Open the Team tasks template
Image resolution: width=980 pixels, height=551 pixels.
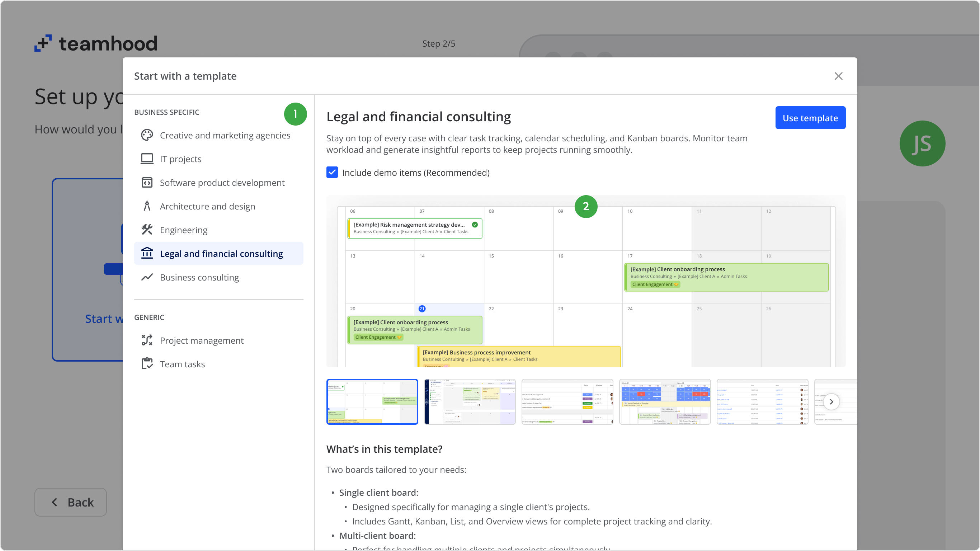pos(182,364)
